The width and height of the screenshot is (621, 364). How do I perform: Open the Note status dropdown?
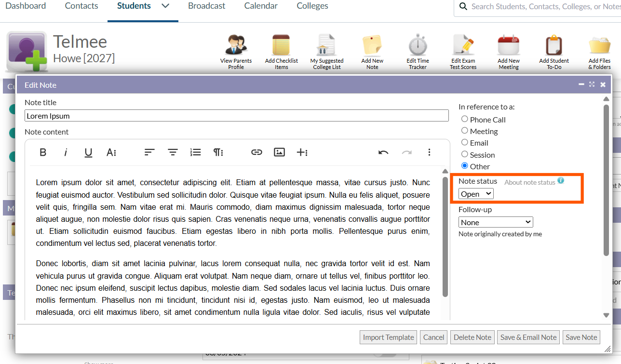point(476,194)
